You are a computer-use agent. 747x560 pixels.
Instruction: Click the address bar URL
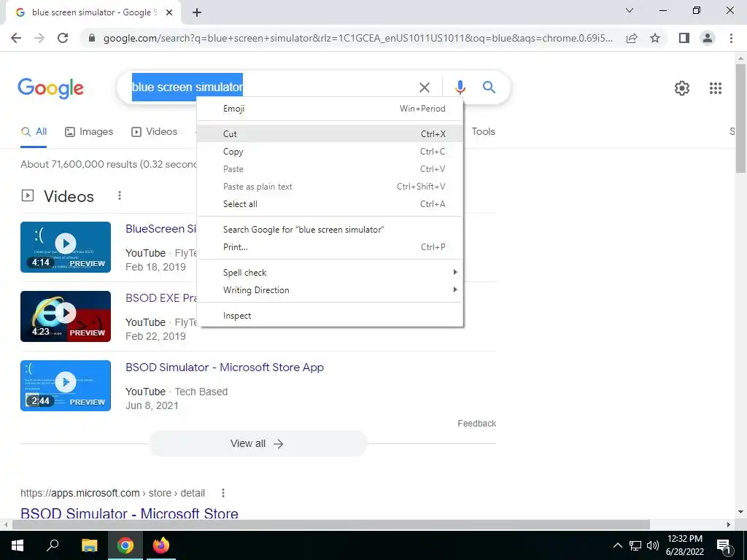(x=357, y=38)
